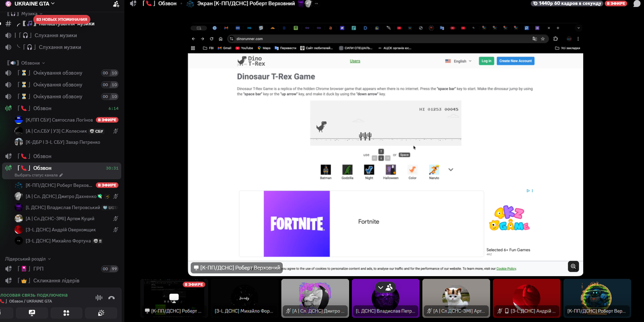Disconnect from voice with hang-up icon

pyautogui.click(x=112, y=298)
